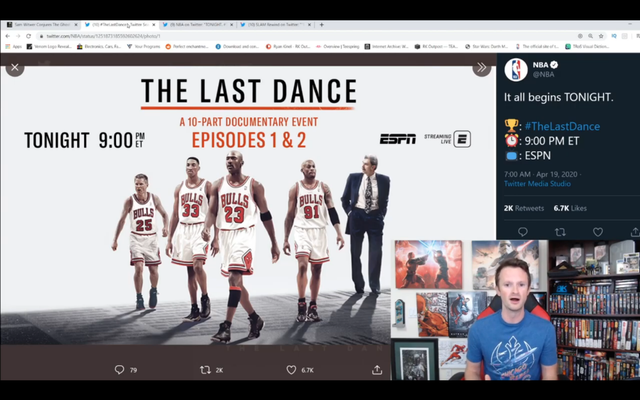
Task: Go forward with the browser forward arrow
Action: (18, 36)
